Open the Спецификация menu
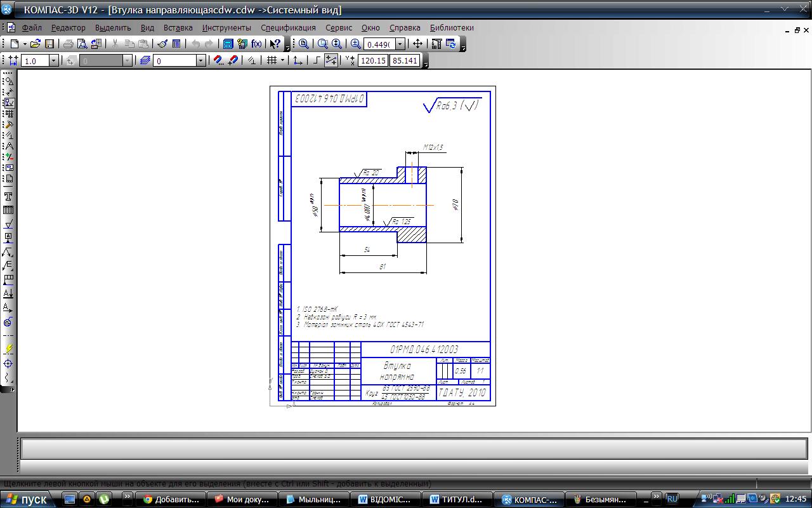Image resolution: width=812 pixels, height=508 pixels. pos(288,28)
